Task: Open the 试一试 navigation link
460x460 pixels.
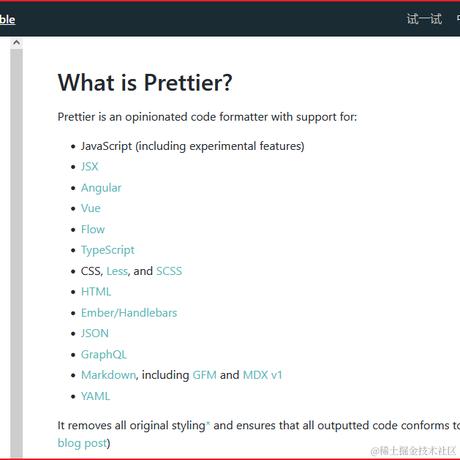Action: click(424, 19)
